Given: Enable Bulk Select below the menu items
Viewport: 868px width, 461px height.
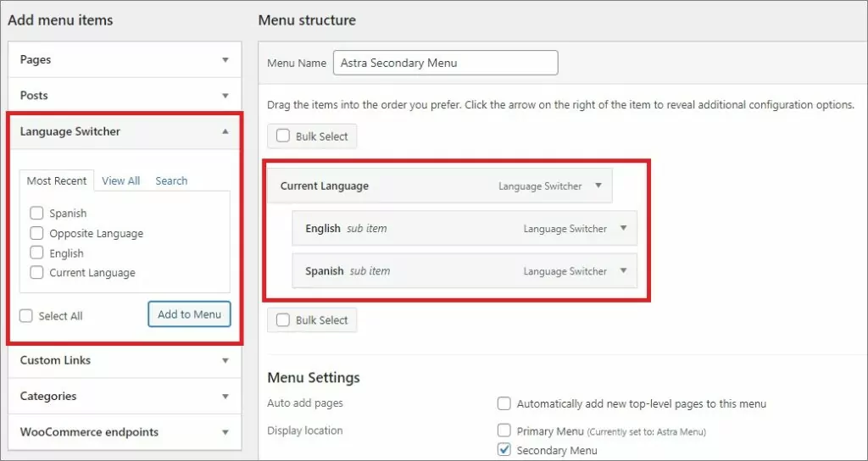Looking at the screenshot, I should pos(283,319).
